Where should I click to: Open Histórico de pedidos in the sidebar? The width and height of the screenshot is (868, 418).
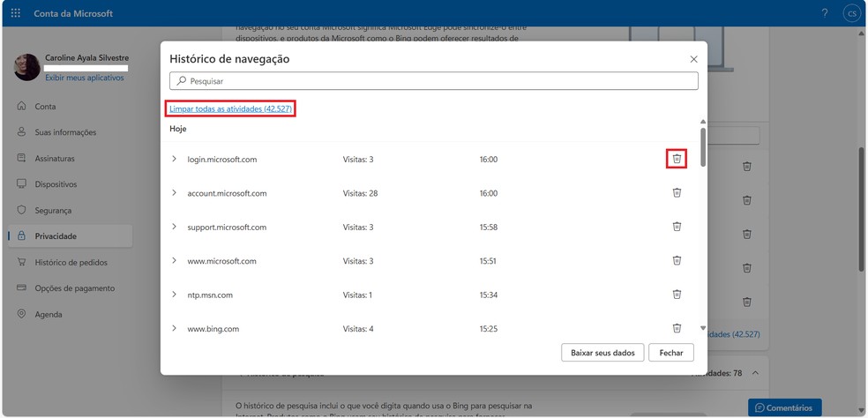70,263
